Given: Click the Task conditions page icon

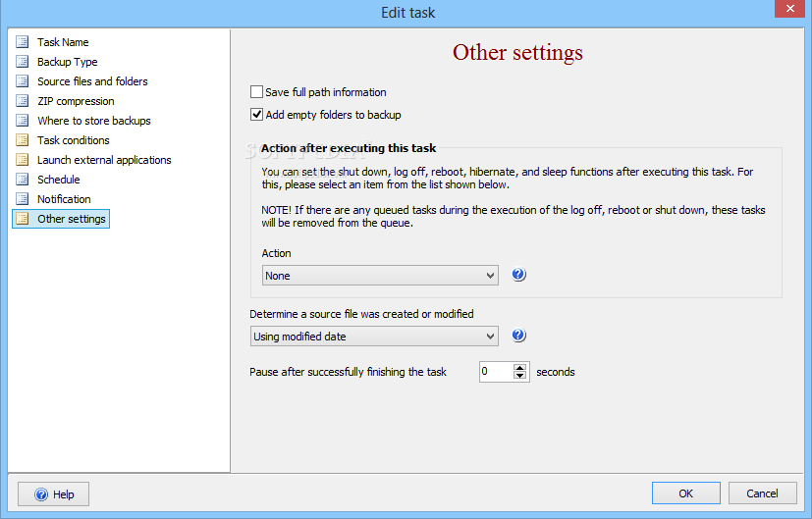Looking at the screenshot, I should 23,140.
